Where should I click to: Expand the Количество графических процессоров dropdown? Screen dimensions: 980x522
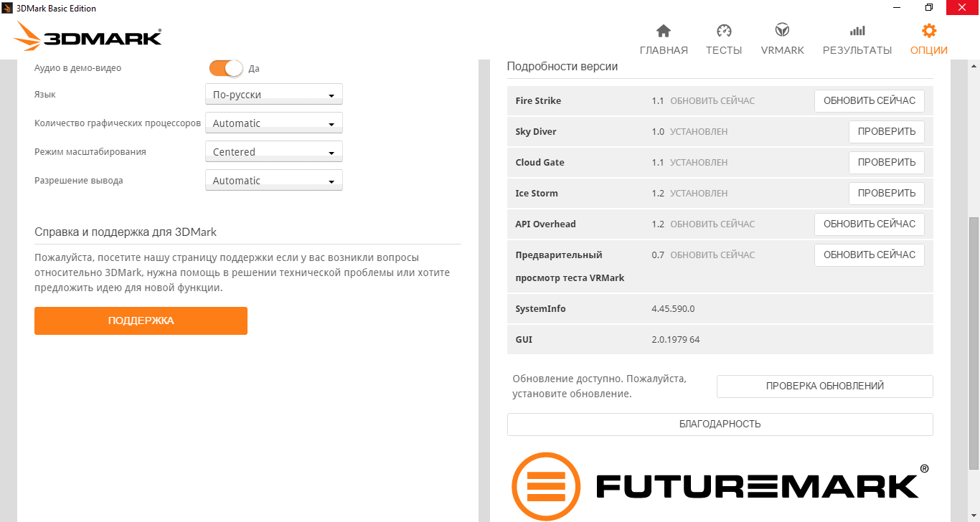coord(274,123)
